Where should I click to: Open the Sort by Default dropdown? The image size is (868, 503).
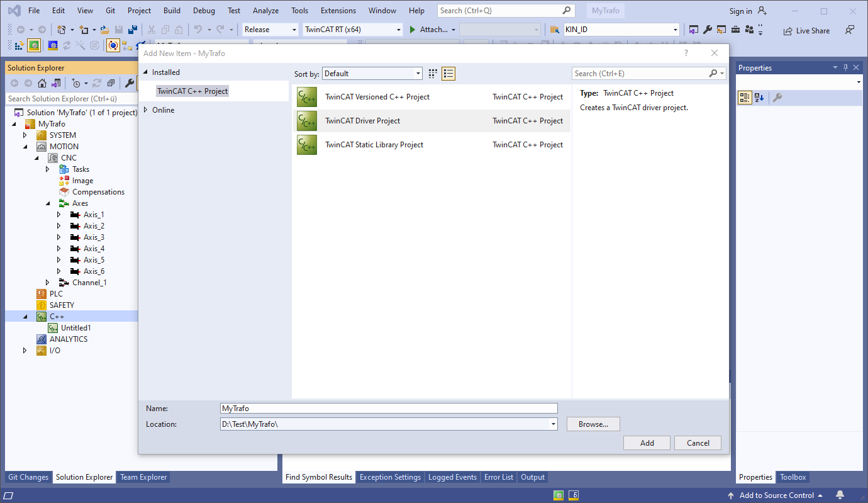418,74
